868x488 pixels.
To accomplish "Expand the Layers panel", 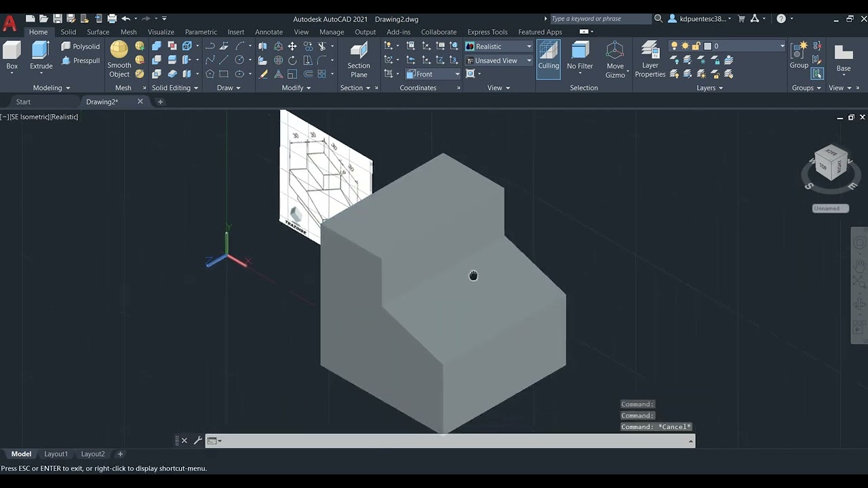I will [709, 88].
